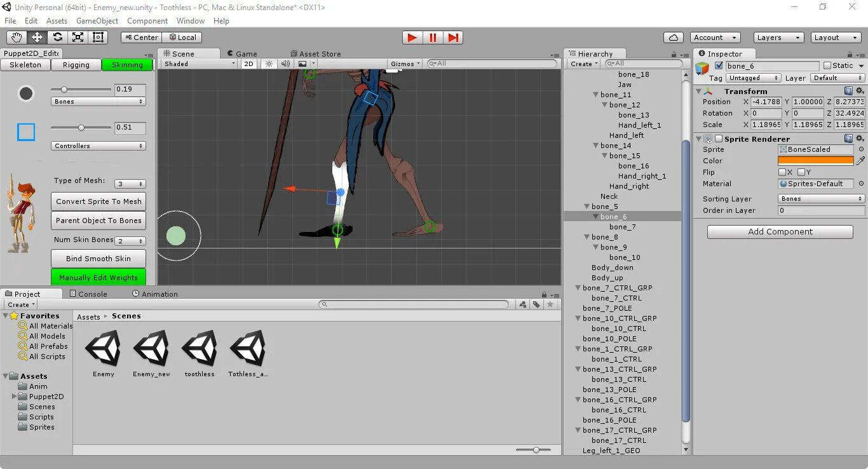Screen dimensions: 868x469
Task: Open scene effects image icon
Action: point(302,64)
